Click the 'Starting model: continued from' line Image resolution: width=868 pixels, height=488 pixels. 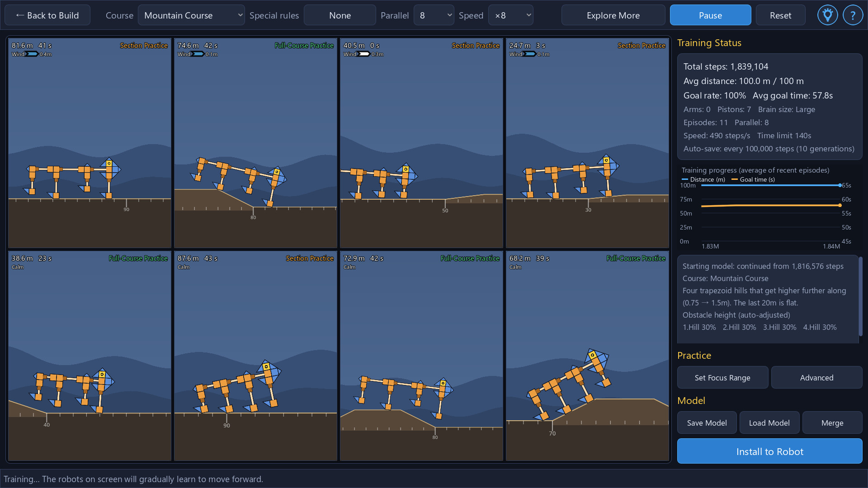(x=763, y=266)
